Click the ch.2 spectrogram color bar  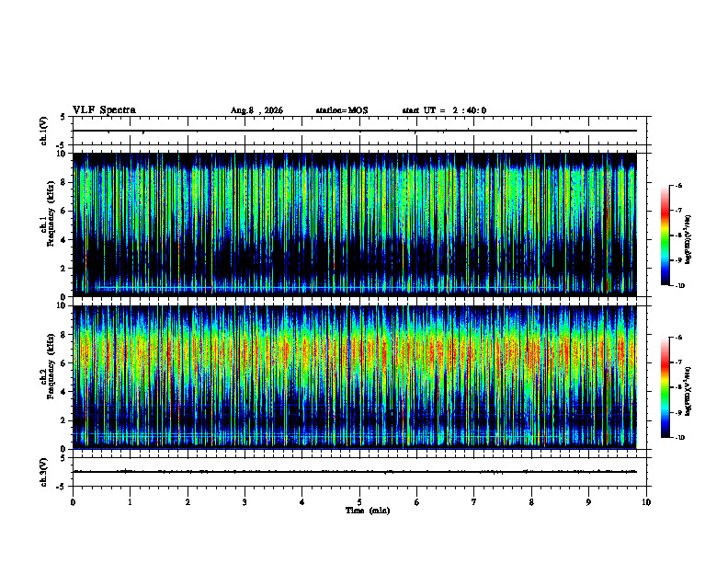pos(665,387)
